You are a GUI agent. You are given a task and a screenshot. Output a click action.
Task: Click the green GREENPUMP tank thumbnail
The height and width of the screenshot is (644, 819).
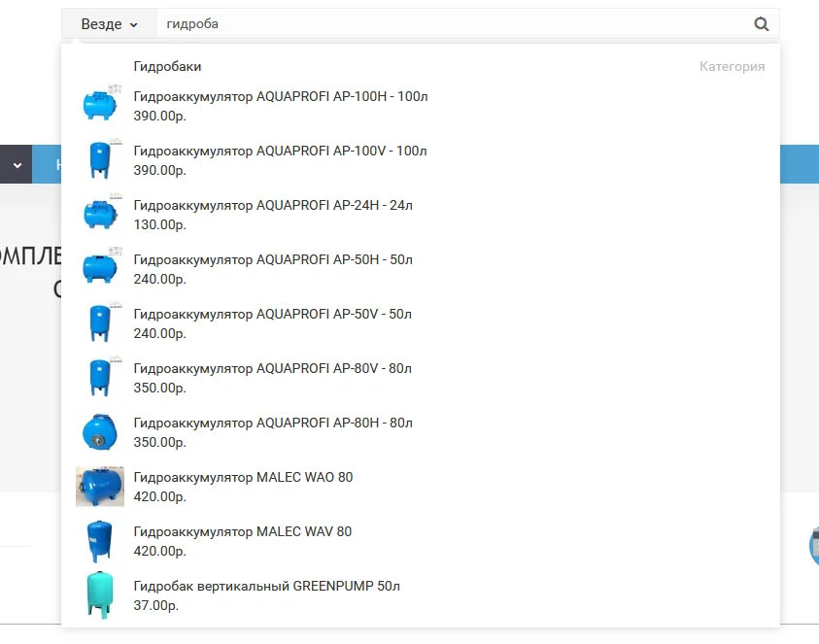coord(99,594)
